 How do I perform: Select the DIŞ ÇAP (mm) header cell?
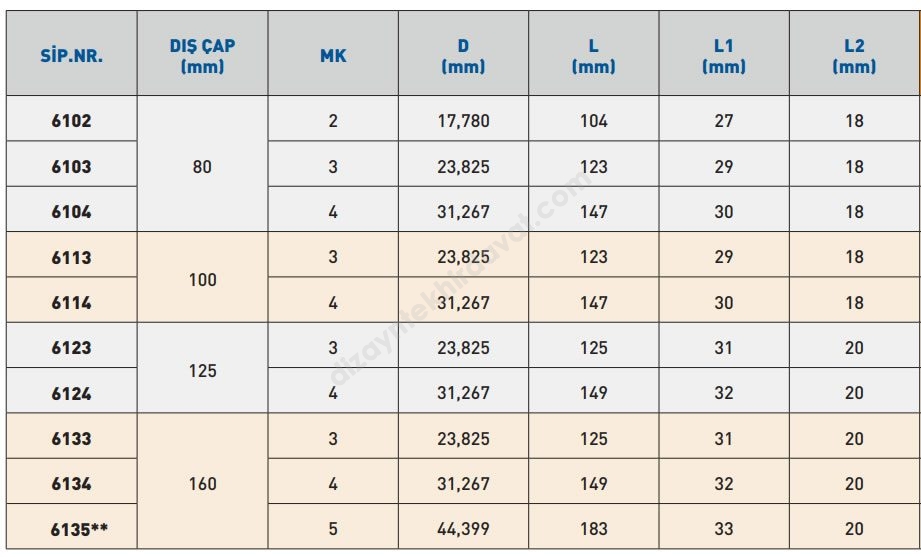[x=203, y=56]
